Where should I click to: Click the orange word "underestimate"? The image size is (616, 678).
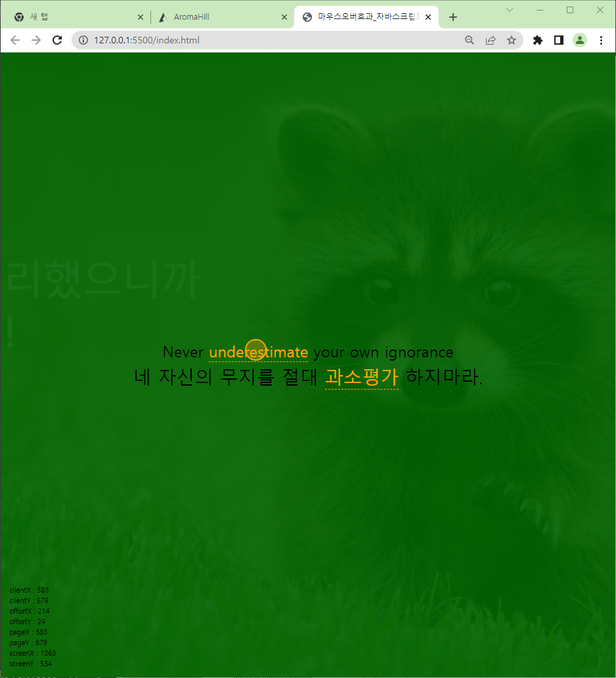tap(259, 352)
